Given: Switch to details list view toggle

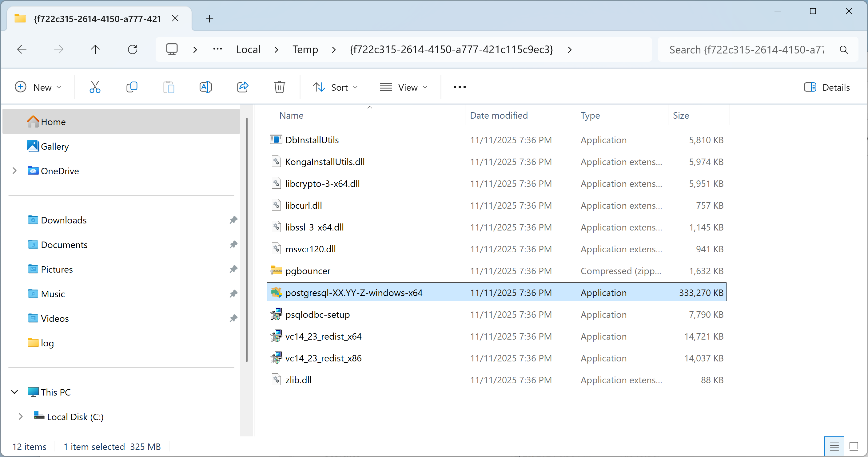Looking at the screenshot, I should pyautogui.click(x=834, y=446).
